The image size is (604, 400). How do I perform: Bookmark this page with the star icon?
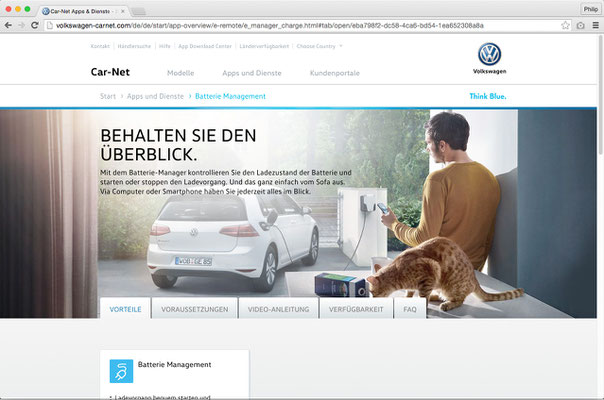[565, 25]
